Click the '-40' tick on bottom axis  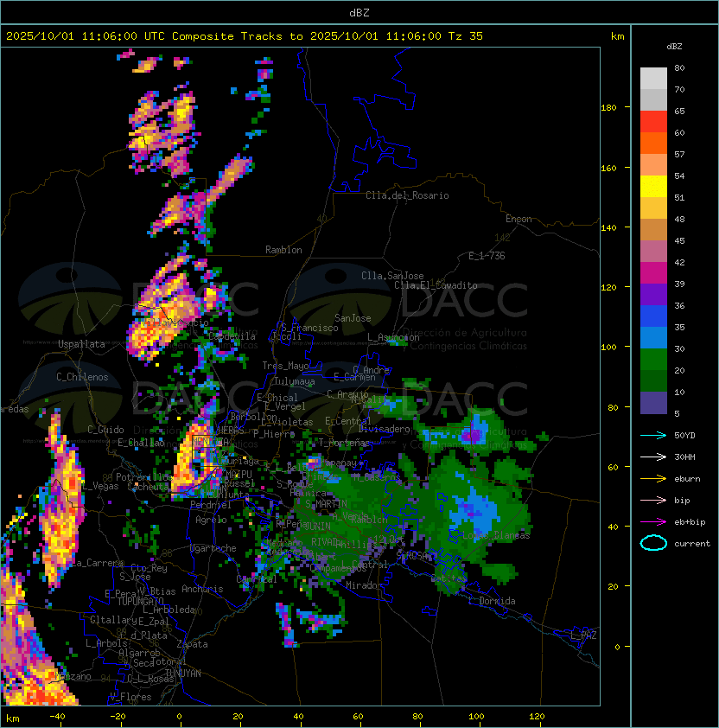click(57, 717)
